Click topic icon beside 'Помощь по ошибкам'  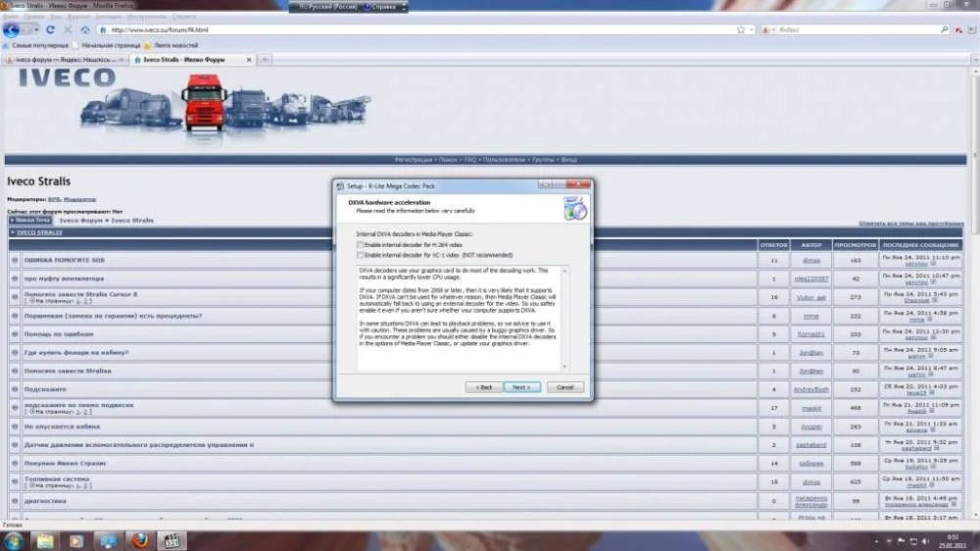[x=15, y=334]
